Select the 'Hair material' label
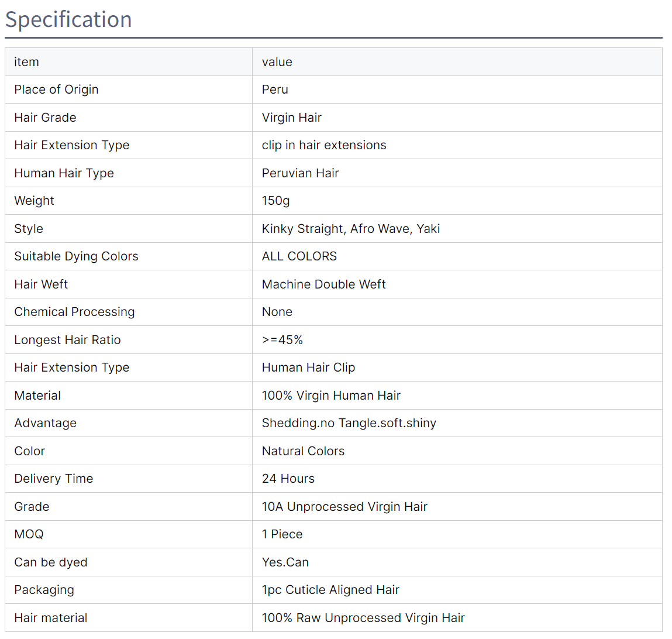Image resolution: width=672 pixels, height=639 pixels. click(x=50, y=617)
